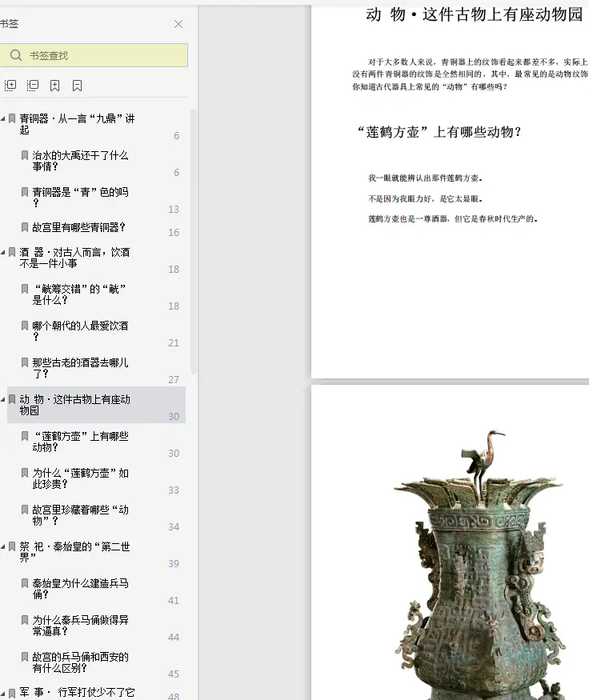Click page number 13 in bookmark list
Viewport: 589px width, 700px height.
(174, 210)
